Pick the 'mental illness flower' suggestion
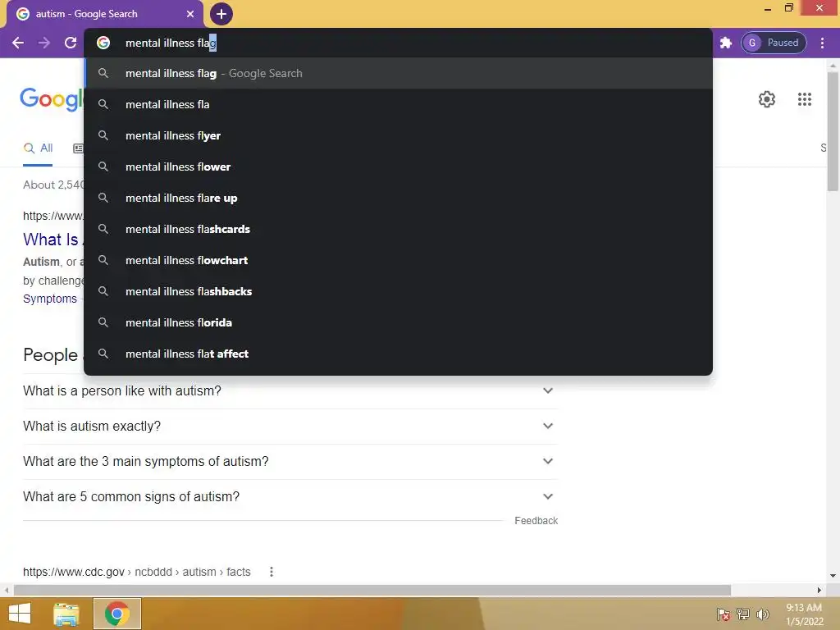Image resolution: width=840 pixels, height=630 pixels. coord(399,167)
